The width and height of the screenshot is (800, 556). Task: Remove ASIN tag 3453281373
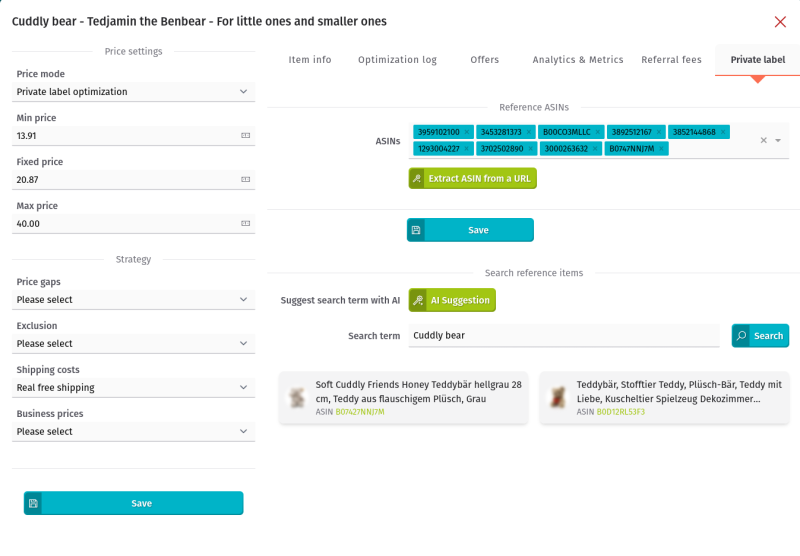529,132
